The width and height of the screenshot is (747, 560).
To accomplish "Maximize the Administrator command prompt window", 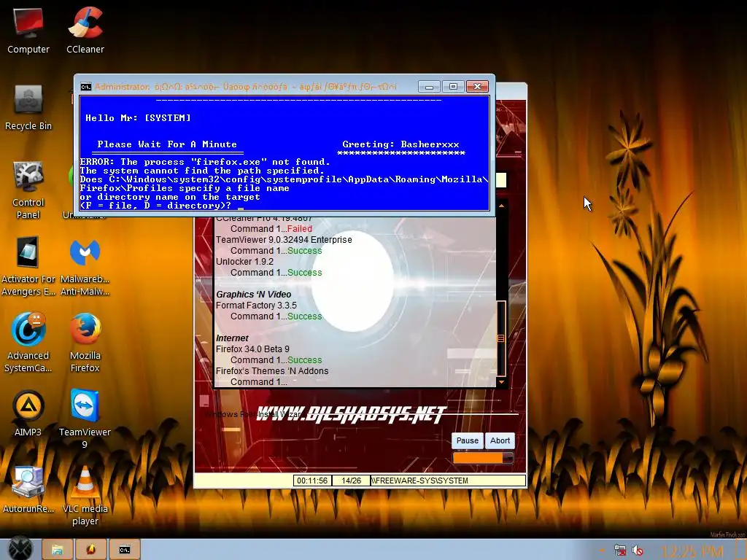I will click(x=453, y=87).
